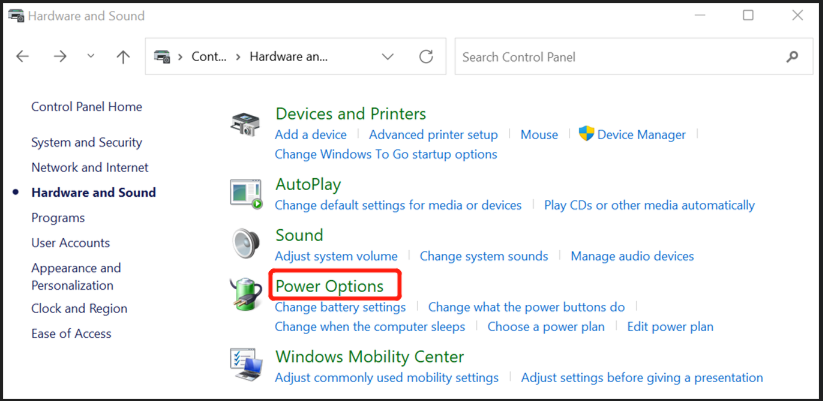Click the search magnifier icon

(793, 57)
